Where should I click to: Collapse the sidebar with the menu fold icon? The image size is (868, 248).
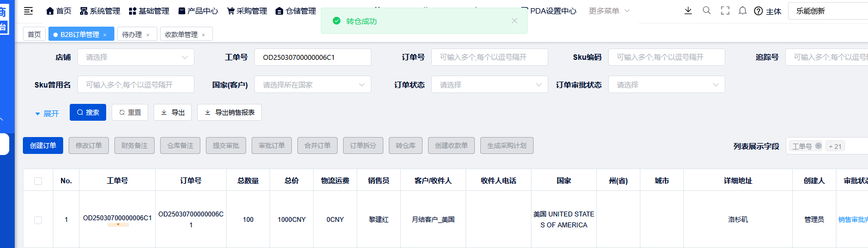[x=28, y=11]
